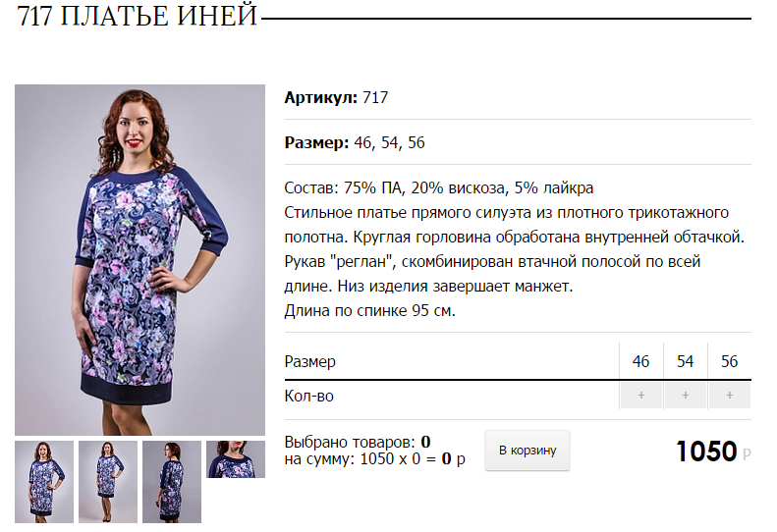The image size is (777, 532).
Task: Click the size 54 column header
Action: pyautogui.click(x=685, y=361)
